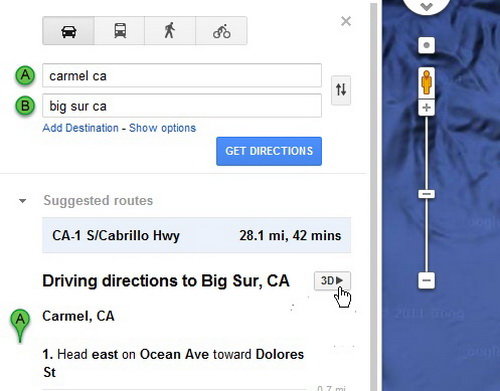This screenshot has width=500, height=391.
Task: Switch to public transit bus icon
Action: click(120, 31)
